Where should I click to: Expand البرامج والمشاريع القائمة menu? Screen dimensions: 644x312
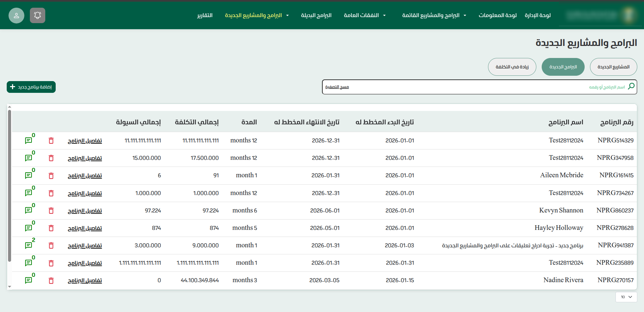coord(434,15)
